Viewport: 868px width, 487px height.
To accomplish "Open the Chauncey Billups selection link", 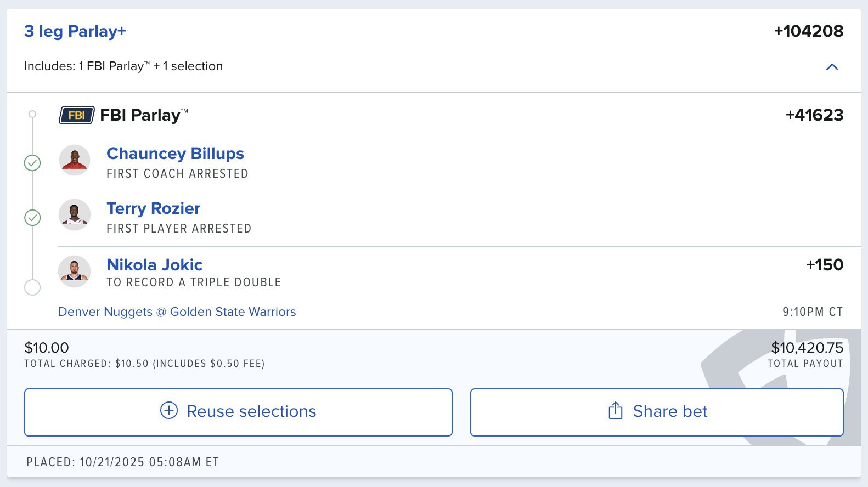I will (x=175, y=154).
